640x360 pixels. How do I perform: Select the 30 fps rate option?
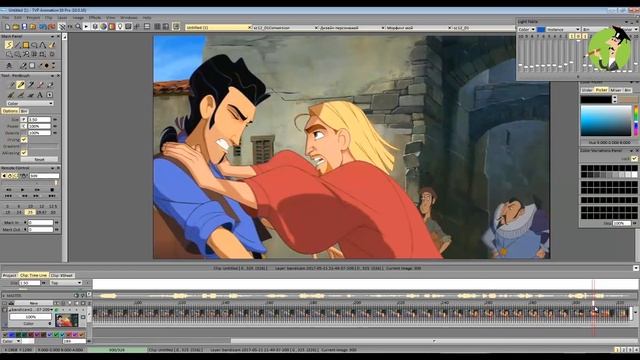tap(53, 212)
